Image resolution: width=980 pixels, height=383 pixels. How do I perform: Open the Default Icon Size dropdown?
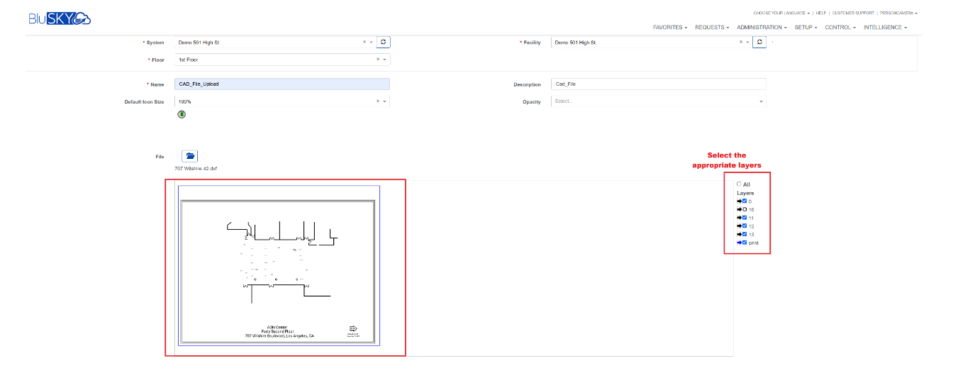[x=384, y=102]
